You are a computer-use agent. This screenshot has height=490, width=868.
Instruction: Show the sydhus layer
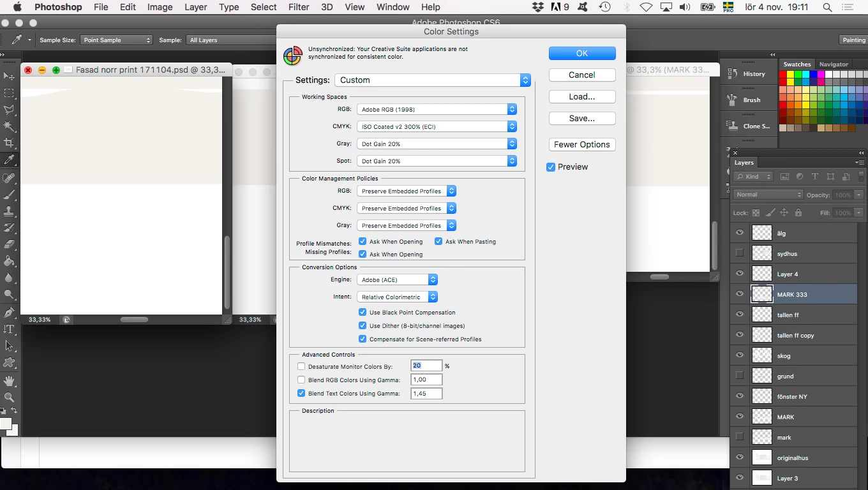coord(740,253)
